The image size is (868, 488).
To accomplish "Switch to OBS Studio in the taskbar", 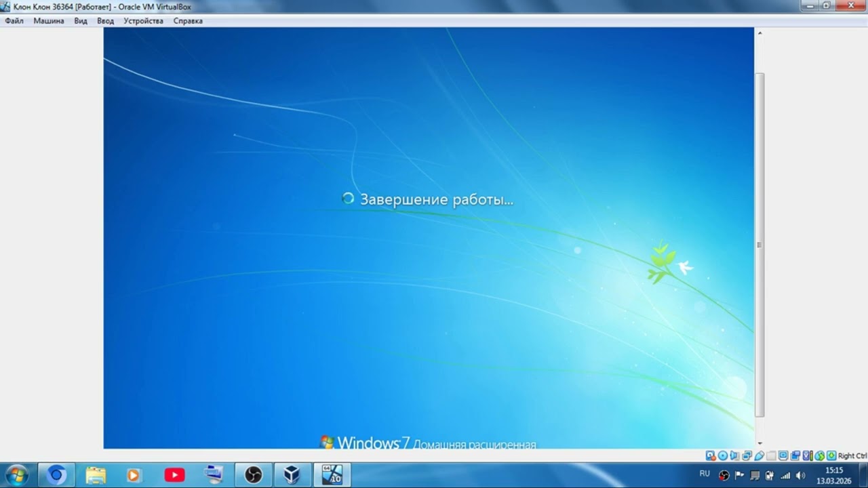I will (x=254, y=475).
